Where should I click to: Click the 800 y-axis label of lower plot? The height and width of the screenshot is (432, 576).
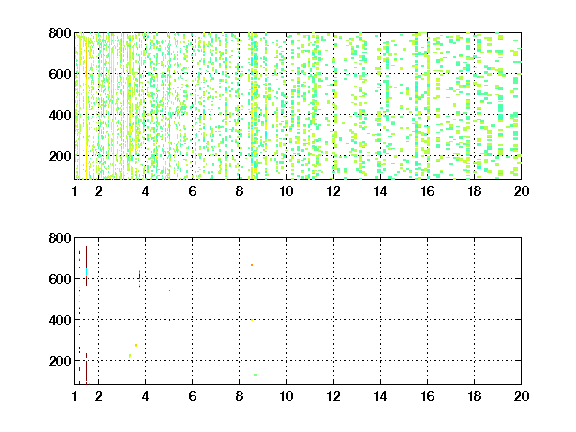[60, 238]
